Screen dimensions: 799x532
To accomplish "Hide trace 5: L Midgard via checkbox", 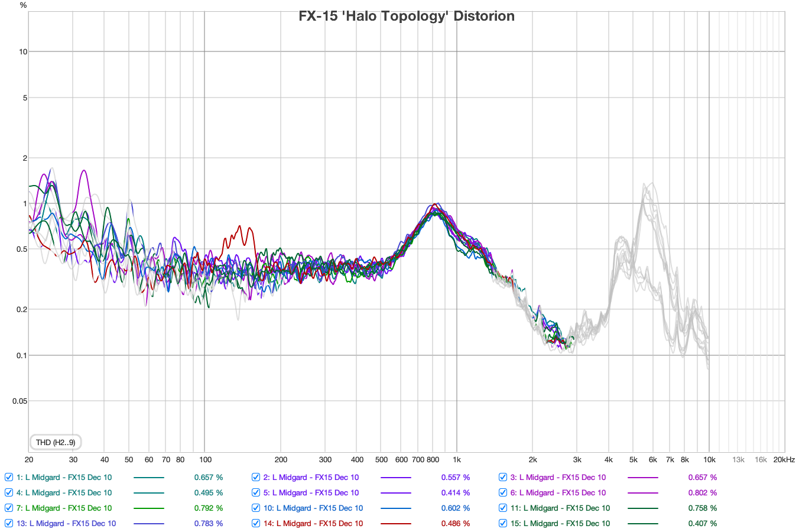I will 256,492.
